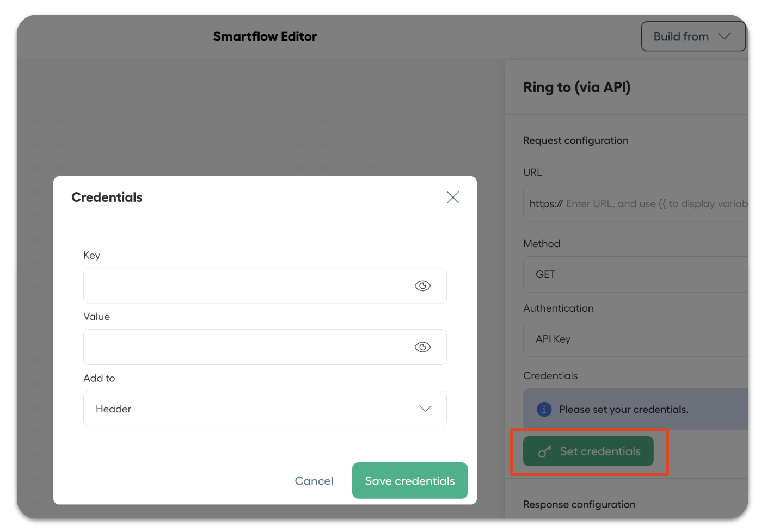Screen dimensions: 761x532
Task: Open the Build from dropdown
Action: (693, 36)
